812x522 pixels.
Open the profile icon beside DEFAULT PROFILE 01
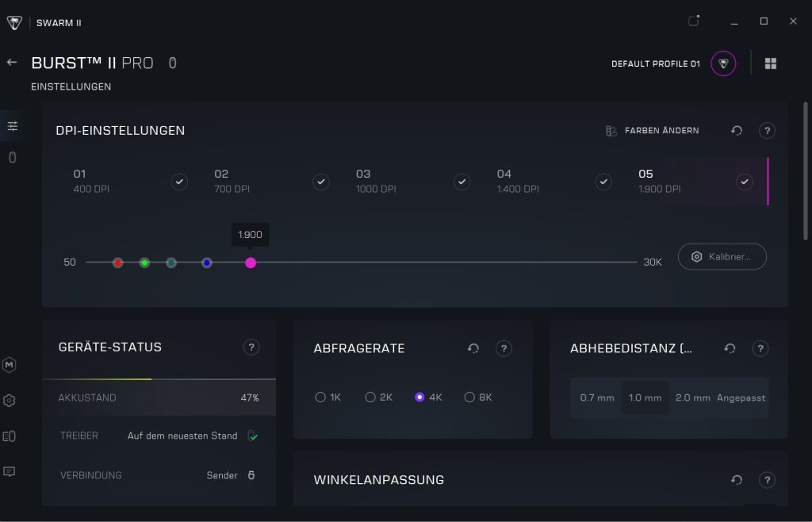coord(722,63)
